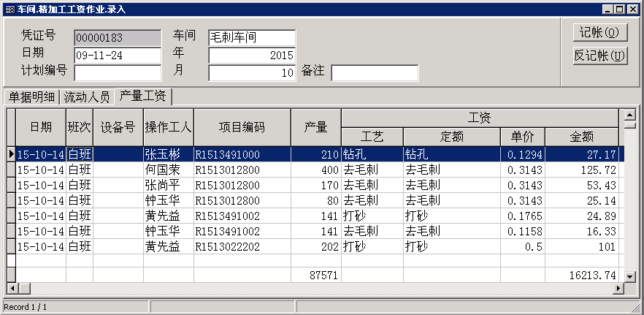Click the 年 year field showing 2015
The width and height of the screenshot is (644, 315).
pos(251,56)
